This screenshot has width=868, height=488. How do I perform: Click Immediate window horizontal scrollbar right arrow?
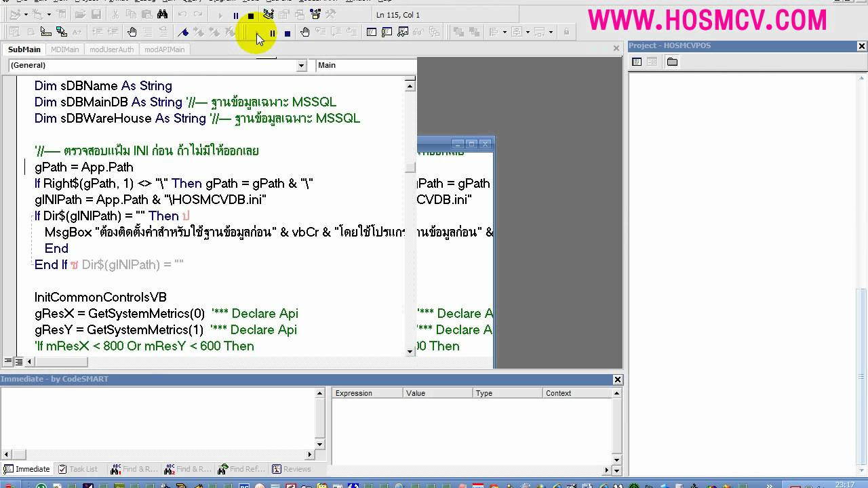(x=311, y=455)
